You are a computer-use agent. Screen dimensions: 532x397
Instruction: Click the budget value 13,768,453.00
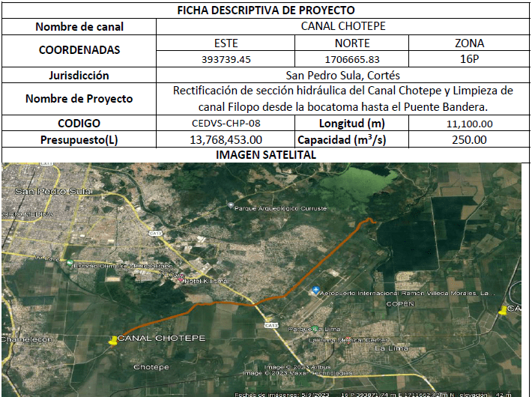[x=226, y=139]
